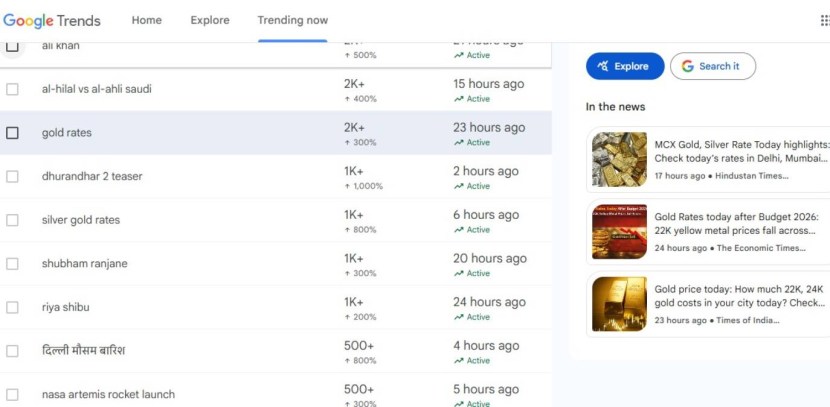Click the Explore button's trend icon
Viewport: 830px width, 407px height.
(x=603, y=67)
